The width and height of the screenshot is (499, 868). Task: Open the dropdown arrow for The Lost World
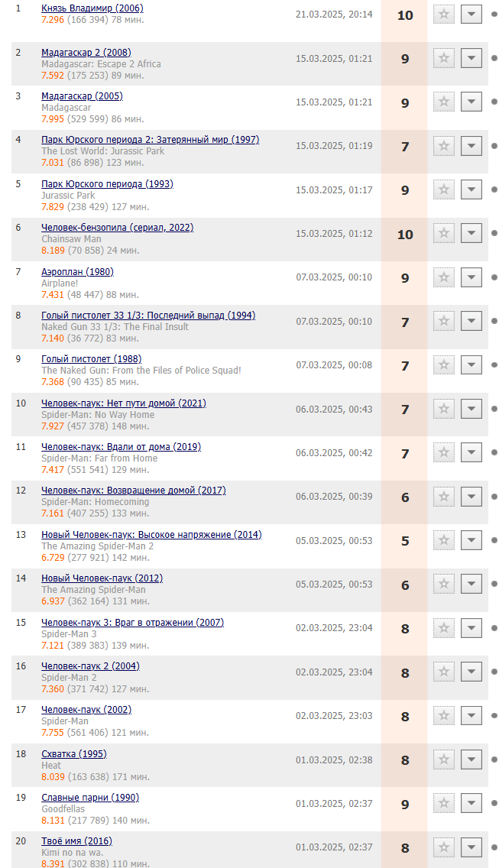click(471, 146)
